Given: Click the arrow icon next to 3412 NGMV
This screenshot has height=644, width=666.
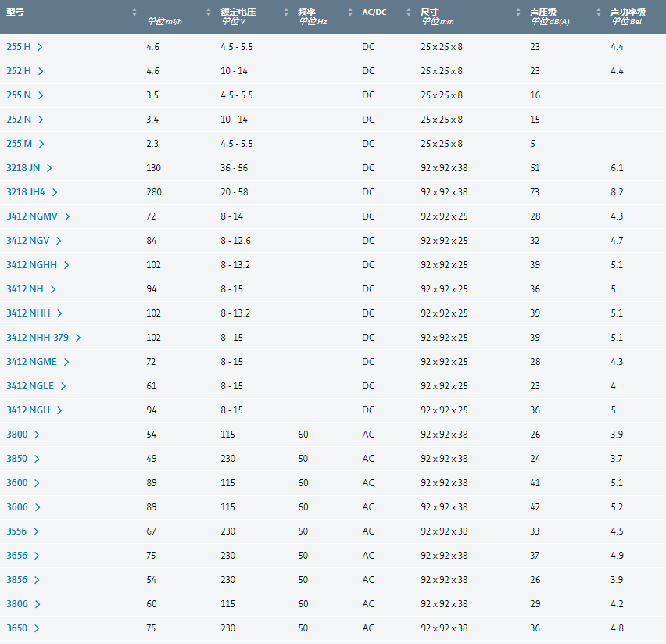Looking at the screenshot, I should [x=67, y=216].
